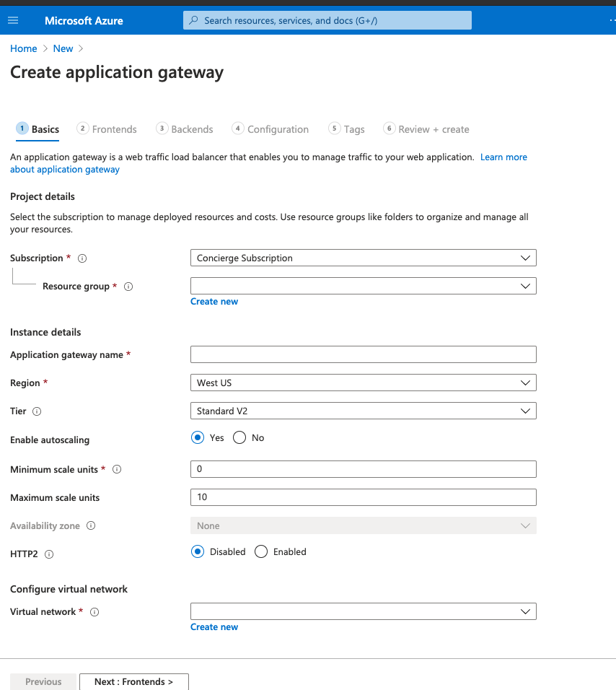Switch to the Tags tab
Image resolution: width=616 pixels, height=690 pixels.
click(x=346, y=128)
